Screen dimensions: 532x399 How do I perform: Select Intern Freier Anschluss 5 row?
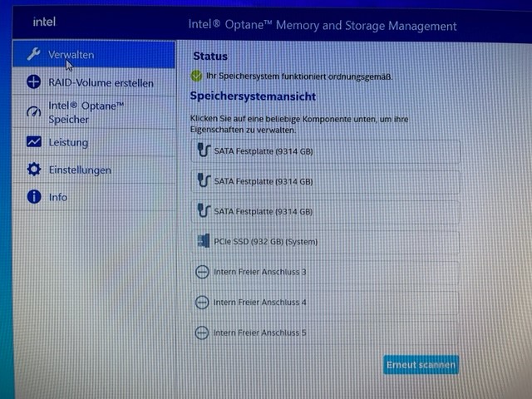tap(325, 332)
